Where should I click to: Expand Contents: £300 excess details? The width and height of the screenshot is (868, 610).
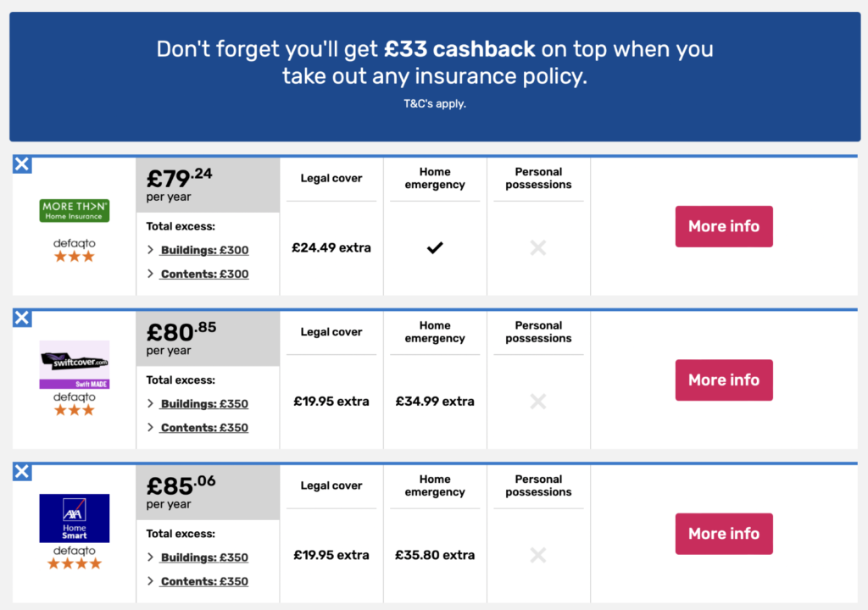pyautogui.click(x=198, y=274)
